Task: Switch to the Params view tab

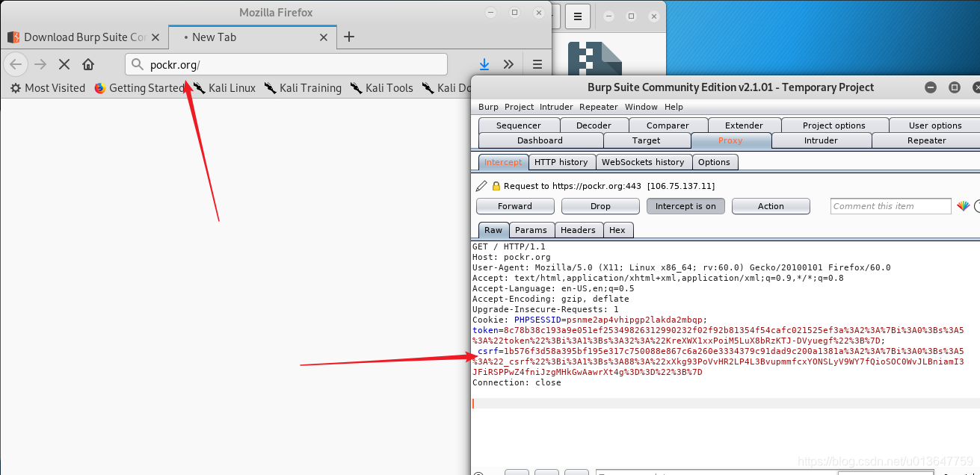Action: tap(531, 230)
